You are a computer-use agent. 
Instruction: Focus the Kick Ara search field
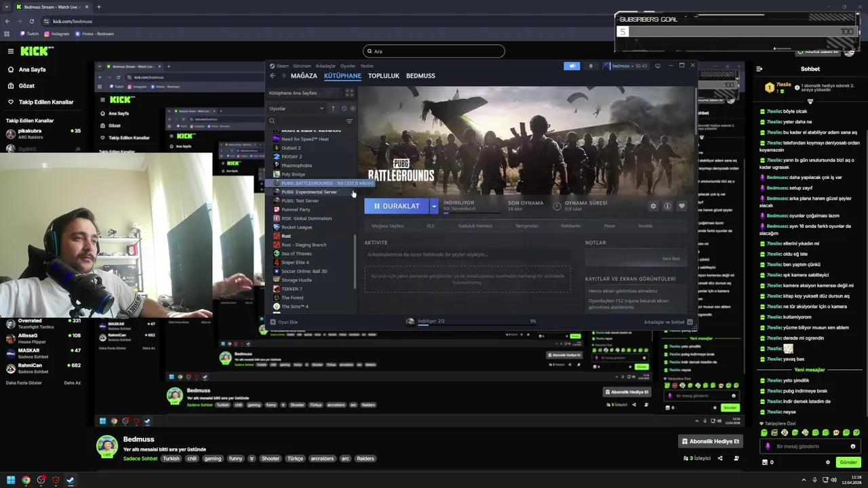coord(434,51)
